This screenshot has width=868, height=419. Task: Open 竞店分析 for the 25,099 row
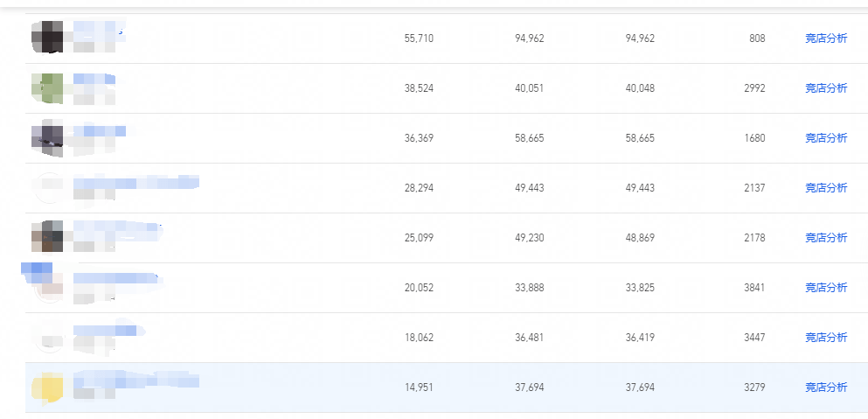826,238
